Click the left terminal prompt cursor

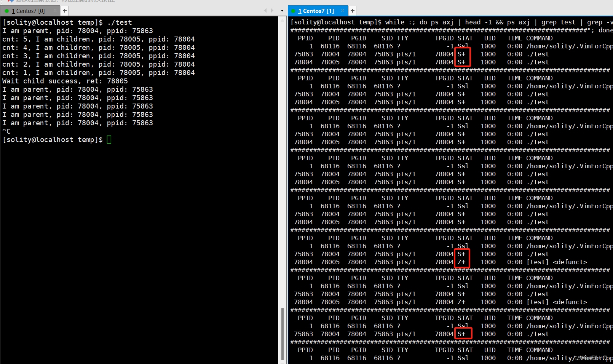point(109,140)
